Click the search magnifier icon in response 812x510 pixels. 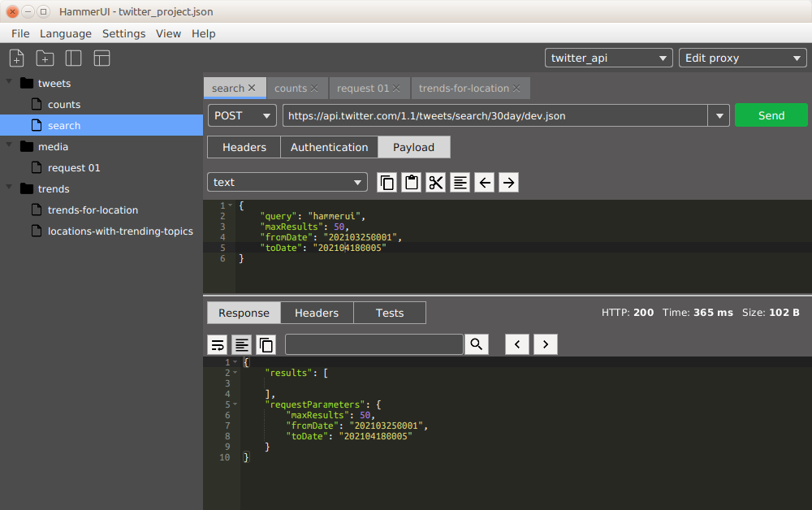pyautogui.click(x=476, y=344)
